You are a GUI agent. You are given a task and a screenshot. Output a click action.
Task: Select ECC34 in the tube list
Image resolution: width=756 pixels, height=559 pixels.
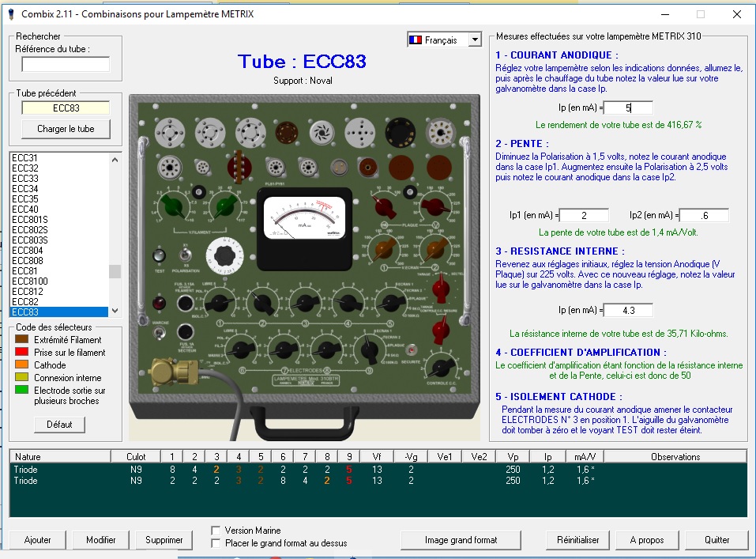pyautogui.click(x=59, y=189)
